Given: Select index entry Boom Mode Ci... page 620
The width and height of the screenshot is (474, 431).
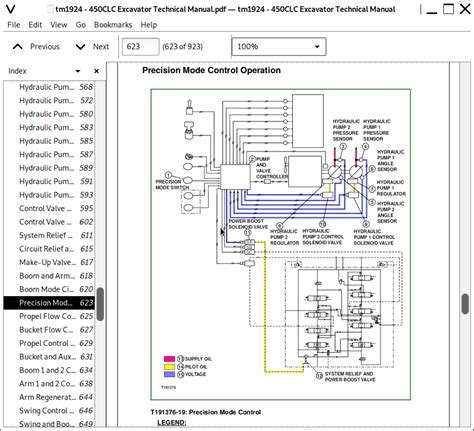Looking at the screenshot, I should [49, 289].
